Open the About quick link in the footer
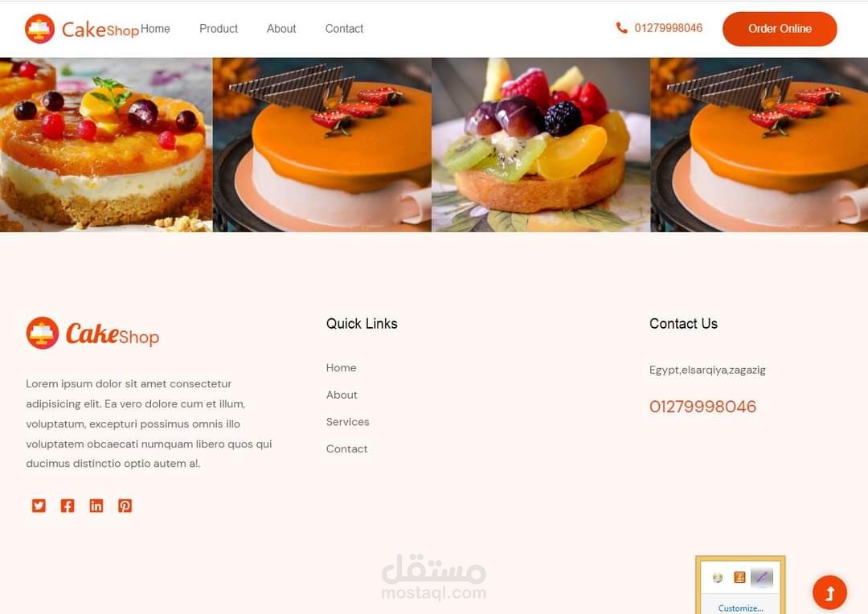Viewport: 868px width, 614px height. point(342,395)
